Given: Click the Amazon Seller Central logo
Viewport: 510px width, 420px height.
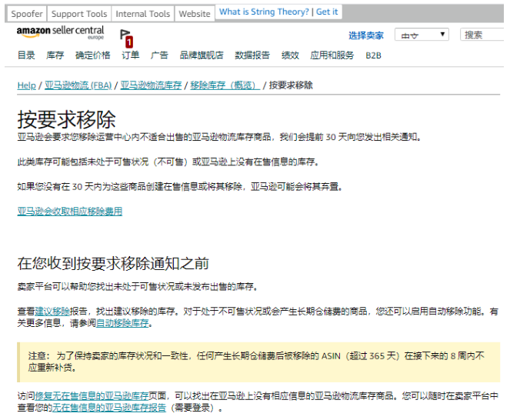Looking at the screenshot, I should tap(61, 32).
